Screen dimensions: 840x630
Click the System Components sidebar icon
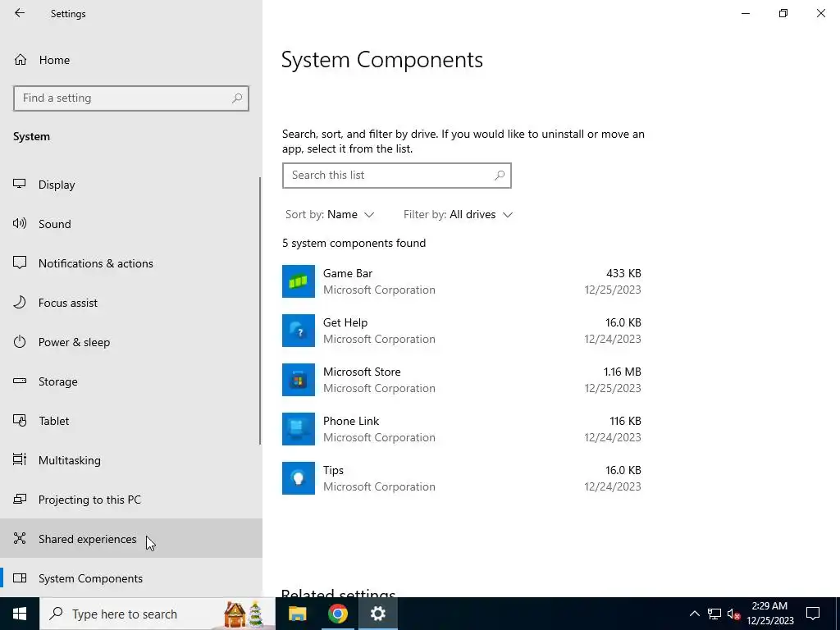[20, 578]
